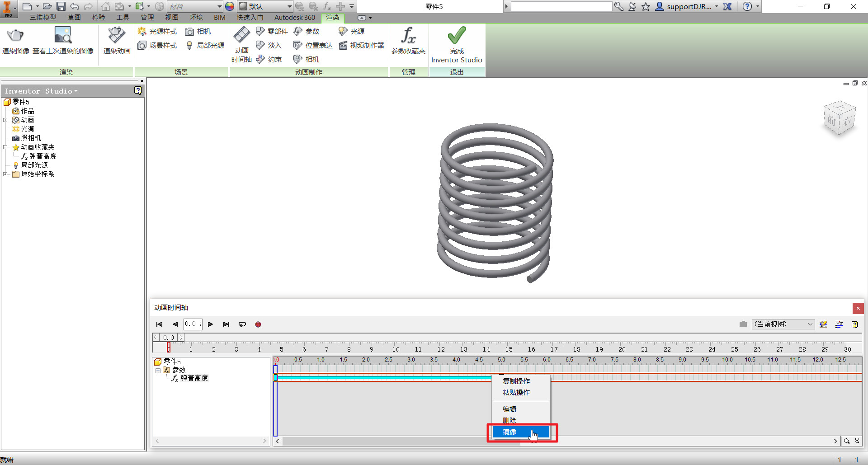Open the 当前视图 camera dropdown
This screenshot has height=465, width=868.
(783, 324)
